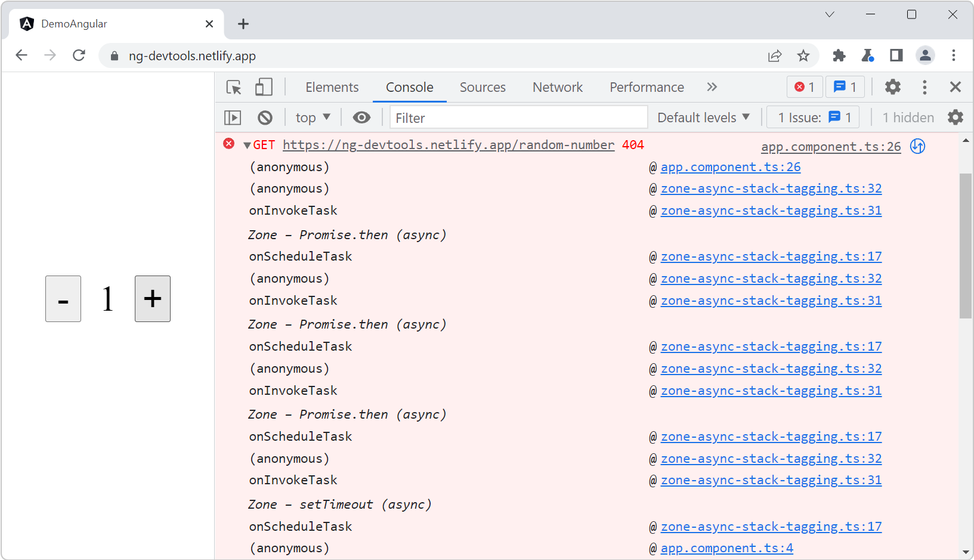Open the Default levels dropdown
974x560 pixels.
pyautogui.click(x=703, y=117)
